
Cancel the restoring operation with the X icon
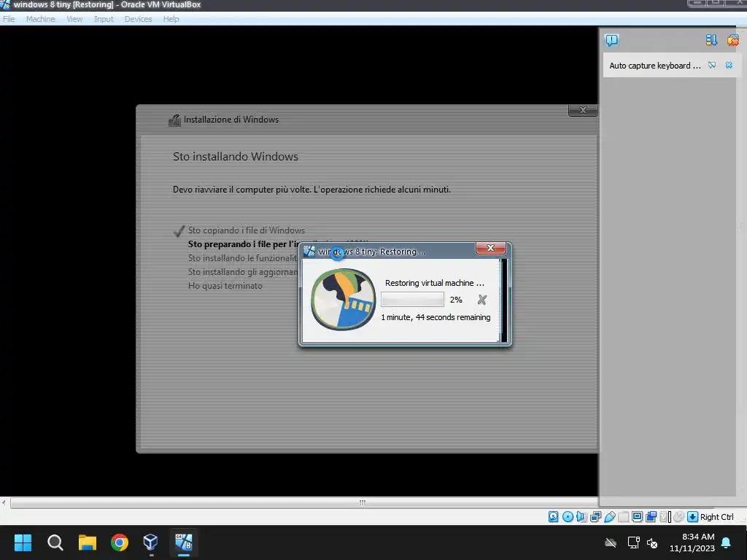point(482,300)
